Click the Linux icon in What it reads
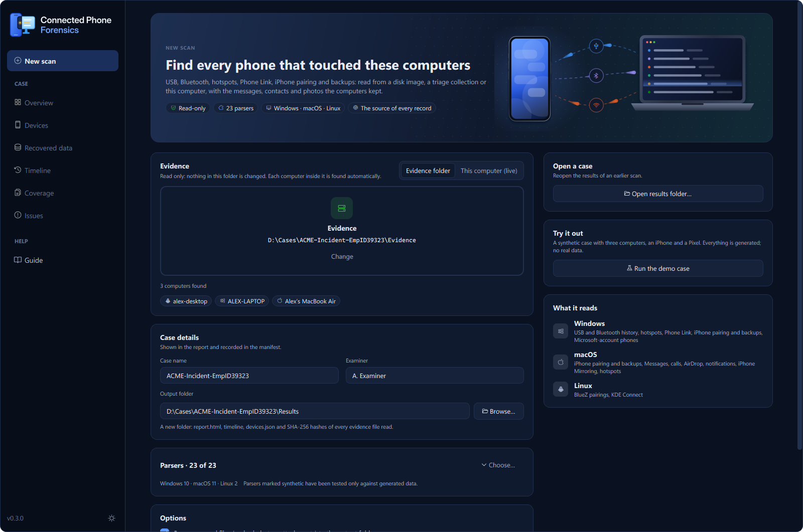 click(x=561, y=389)
